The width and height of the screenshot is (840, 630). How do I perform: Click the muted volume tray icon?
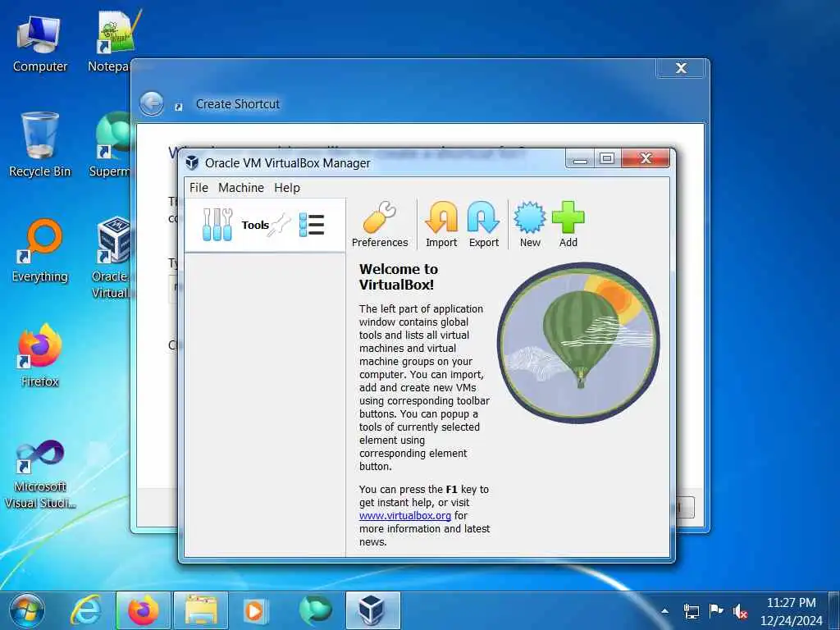741,611
